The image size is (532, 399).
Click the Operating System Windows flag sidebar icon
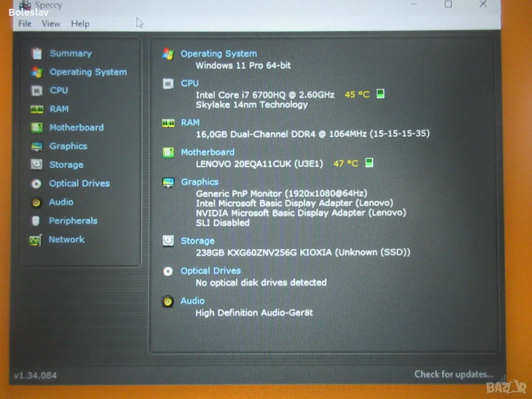[x=37, y=72]
